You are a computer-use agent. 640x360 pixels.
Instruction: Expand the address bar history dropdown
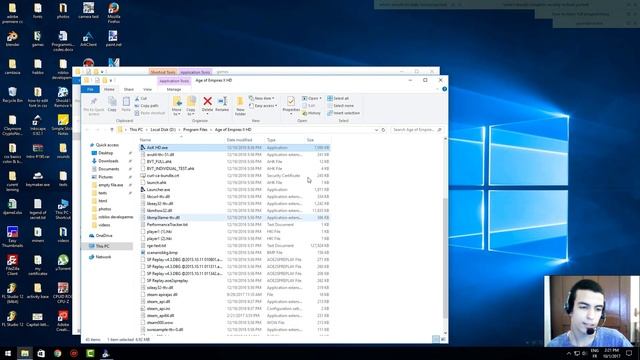point(376,130)
